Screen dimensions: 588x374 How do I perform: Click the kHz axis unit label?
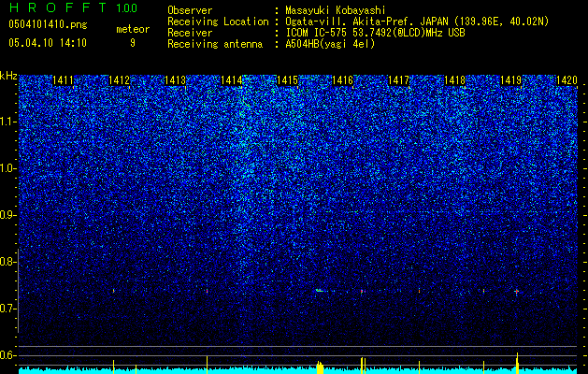click(x=8, y=76)
